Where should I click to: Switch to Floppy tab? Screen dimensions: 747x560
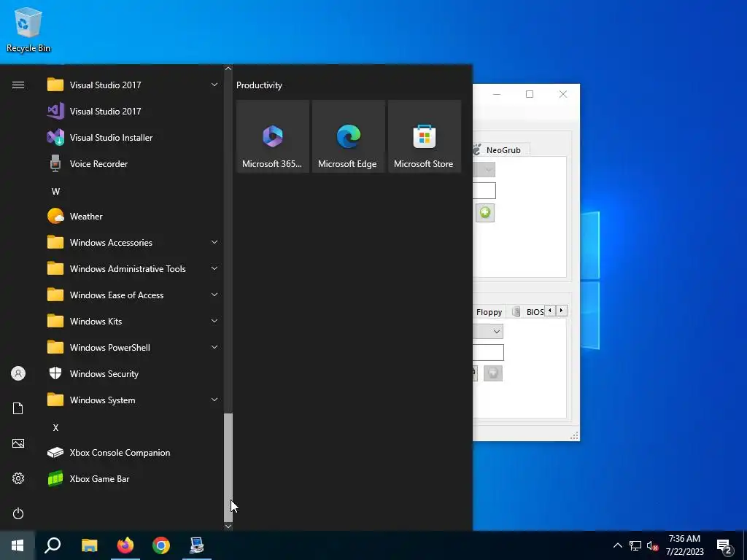pos(489,312)
